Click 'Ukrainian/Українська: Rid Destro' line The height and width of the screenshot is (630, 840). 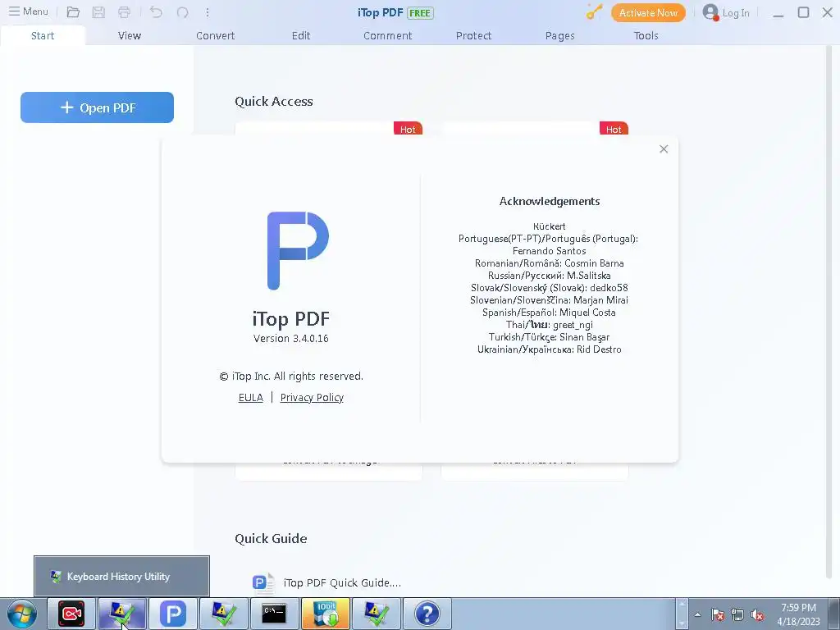coord(550,349)
